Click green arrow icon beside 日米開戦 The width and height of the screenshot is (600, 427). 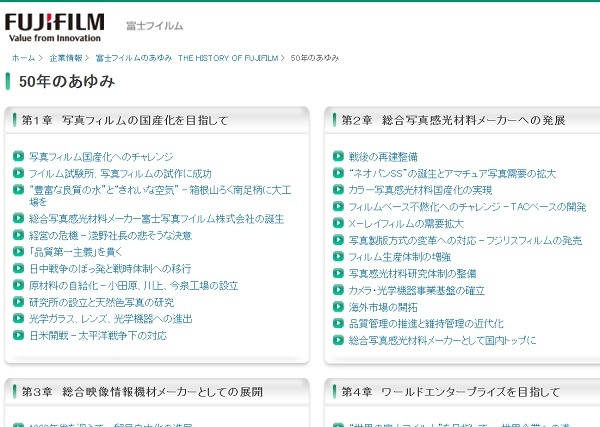tap(18, 335)
